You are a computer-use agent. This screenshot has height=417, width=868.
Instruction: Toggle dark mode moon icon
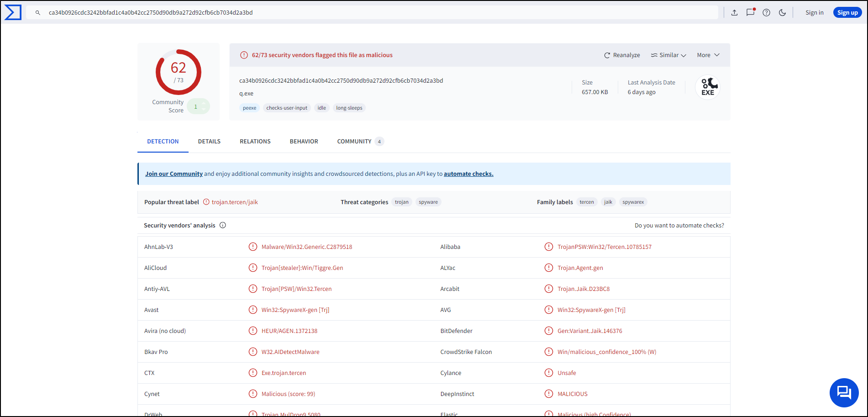[782, 13]
